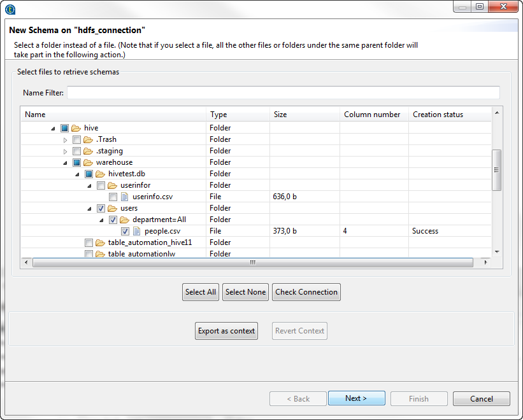Click the table_automation_hive11 folder icon
523x420 pixels.
pos(100,242)
